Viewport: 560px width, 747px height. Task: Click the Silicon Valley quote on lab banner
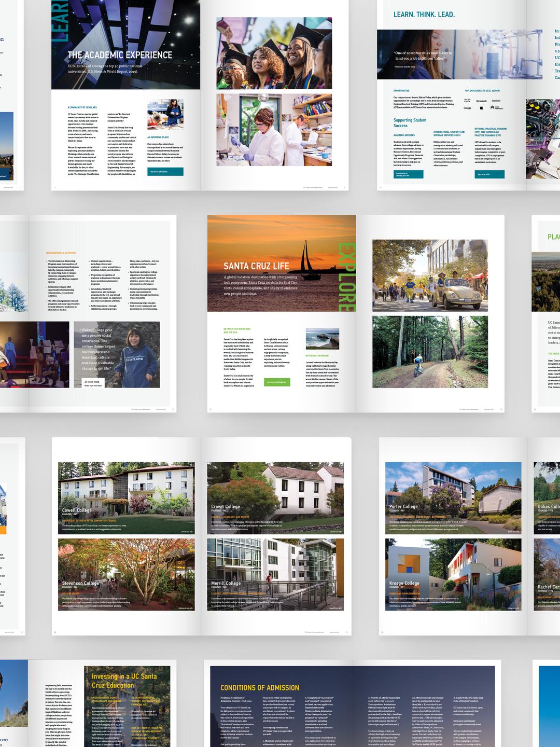[423, 56]
